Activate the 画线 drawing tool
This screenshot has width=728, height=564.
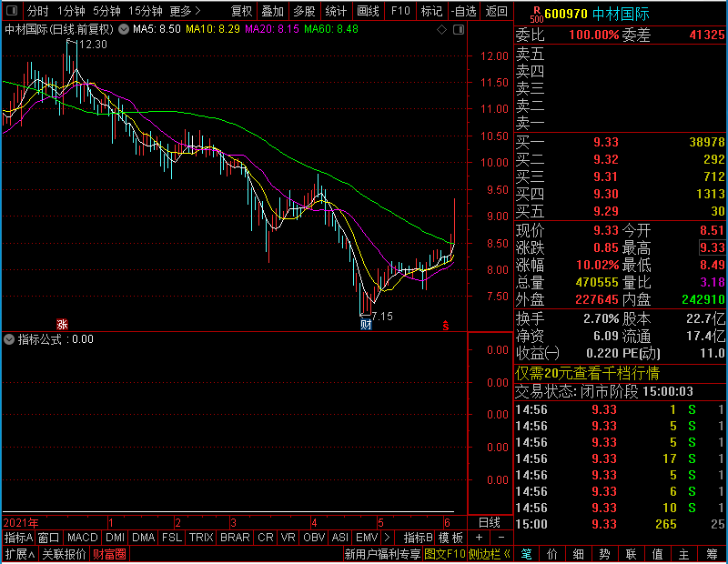point(368,11)
